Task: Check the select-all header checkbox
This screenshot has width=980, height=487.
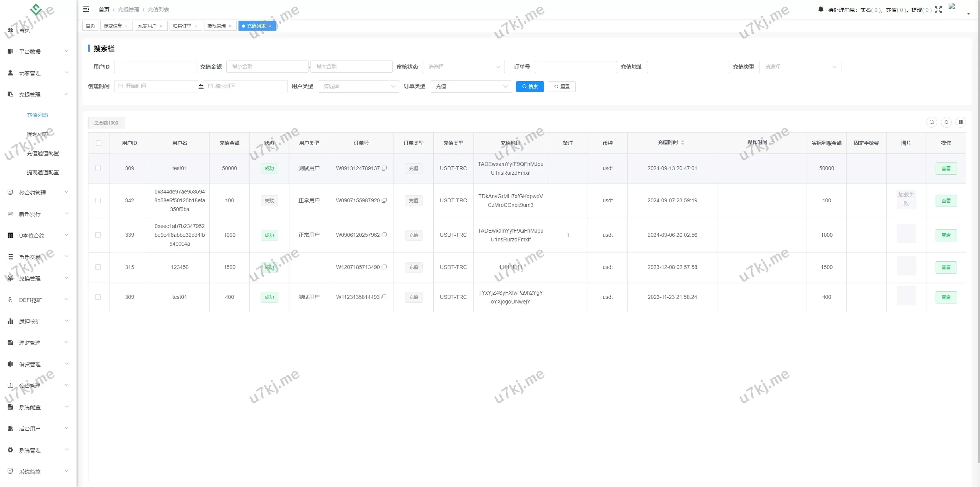Action: pos(98,143)
